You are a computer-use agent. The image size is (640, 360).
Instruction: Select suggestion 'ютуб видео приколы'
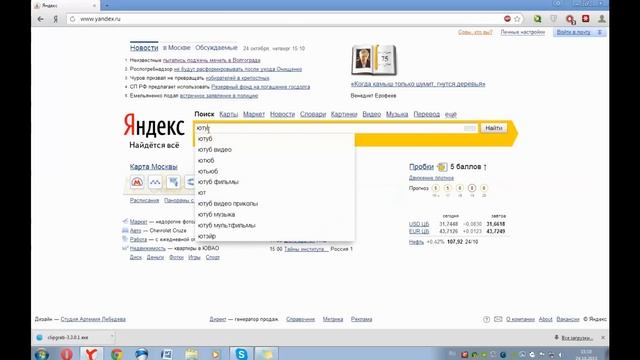228,203
